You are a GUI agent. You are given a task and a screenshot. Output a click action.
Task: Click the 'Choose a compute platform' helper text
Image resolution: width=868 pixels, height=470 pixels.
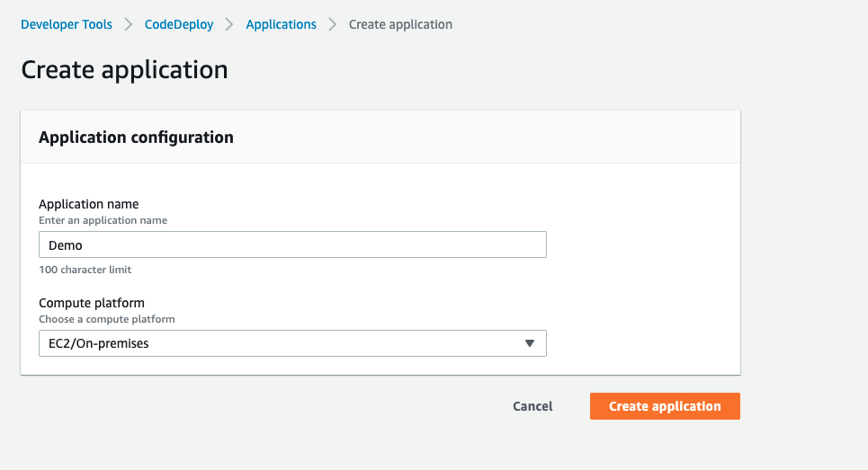(x=106, y=319)
